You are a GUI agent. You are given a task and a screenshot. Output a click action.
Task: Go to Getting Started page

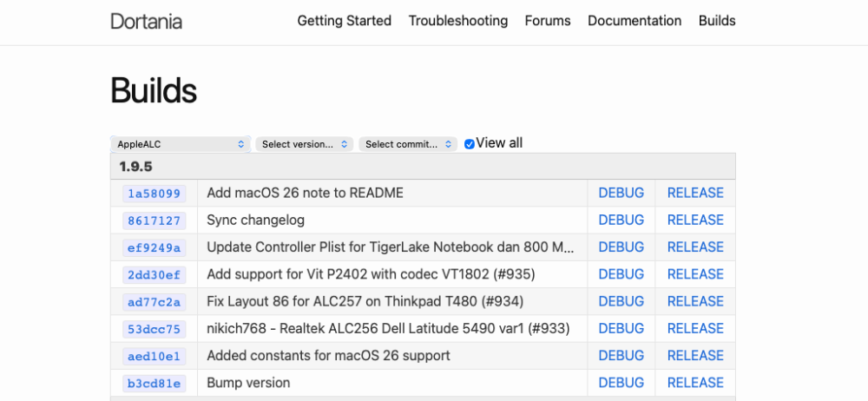tap(345, 21)
